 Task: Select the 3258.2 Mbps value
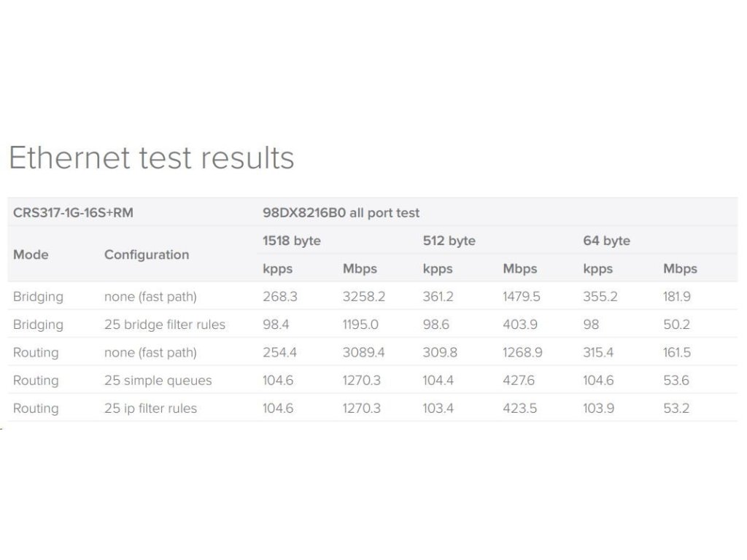pyautogui.click(x=364, y=297)
